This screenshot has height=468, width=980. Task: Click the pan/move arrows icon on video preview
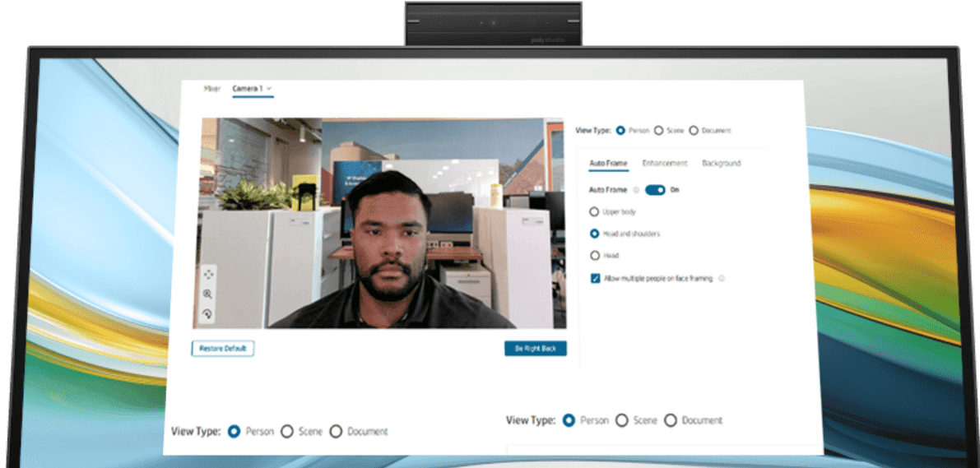coord(208,274)
